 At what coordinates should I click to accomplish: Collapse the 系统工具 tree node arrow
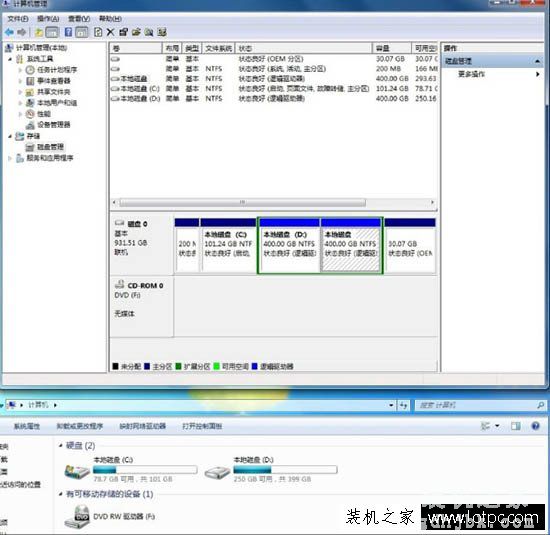coord(10,59)
